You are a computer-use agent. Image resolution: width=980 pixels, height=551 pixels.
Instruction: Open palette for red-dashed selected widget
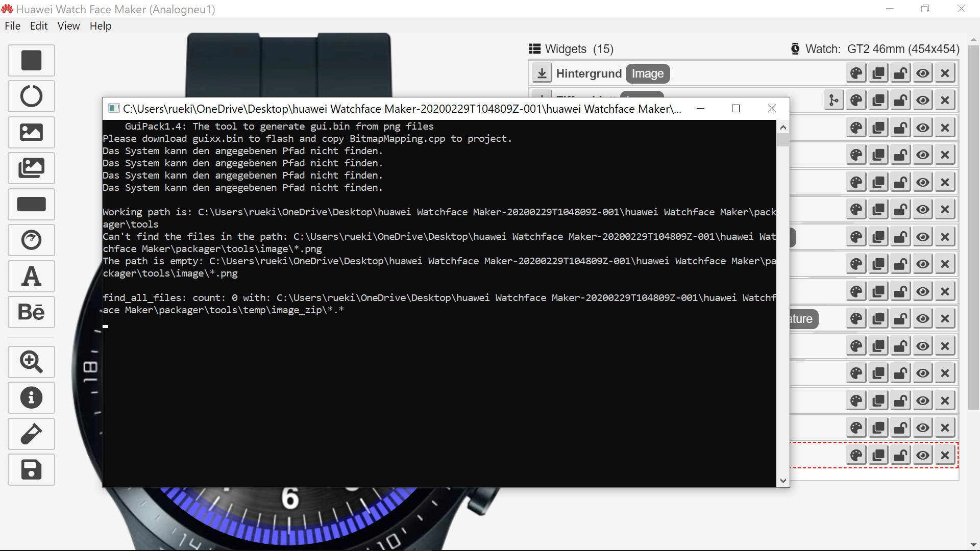coord(856,455)
